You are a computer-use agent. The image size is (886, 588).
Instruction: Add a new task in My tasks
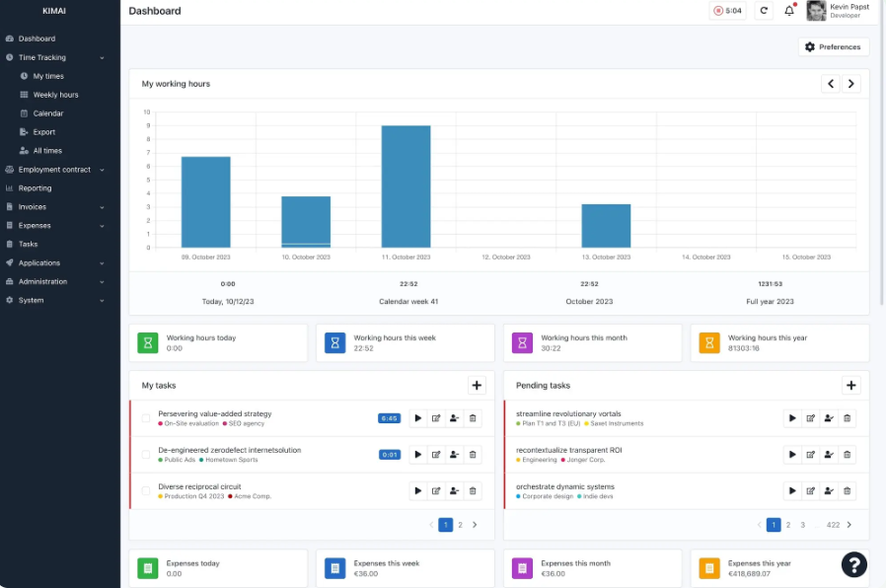[477, 385]
